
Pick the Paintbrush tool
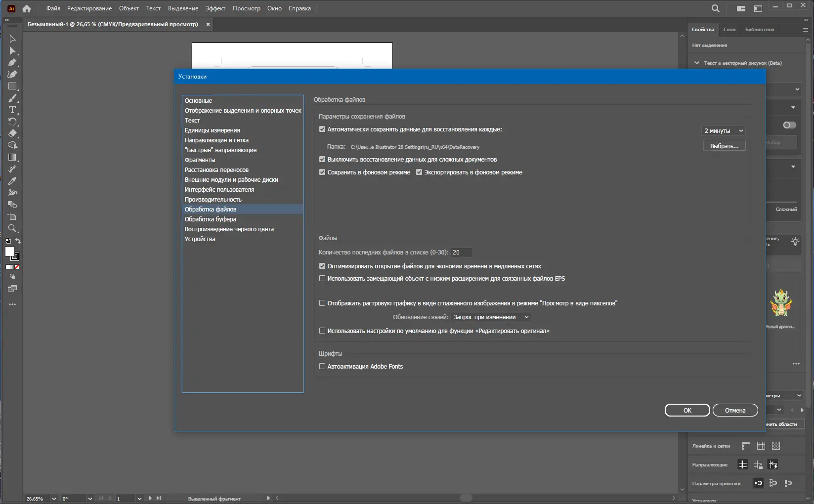pyautogui.click(x=12, y=98)
